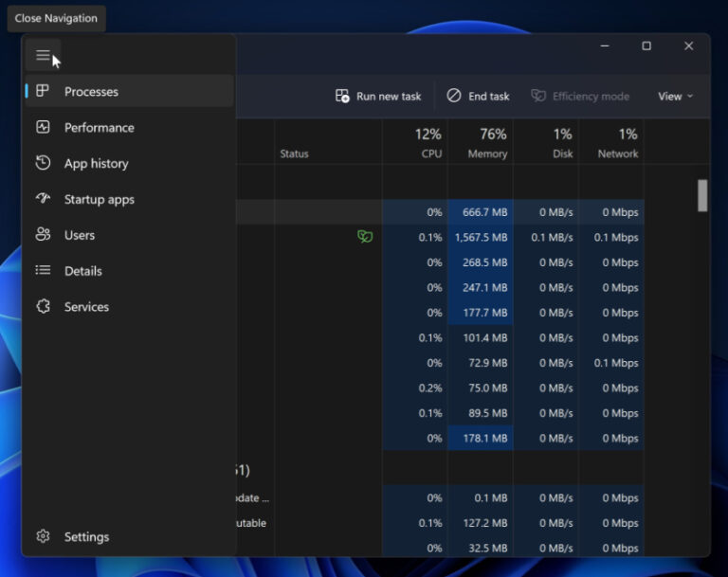This screenshot has width=728, height=577.
Task: Click the 0.1 MB memory cell
Action: (481, 497)
